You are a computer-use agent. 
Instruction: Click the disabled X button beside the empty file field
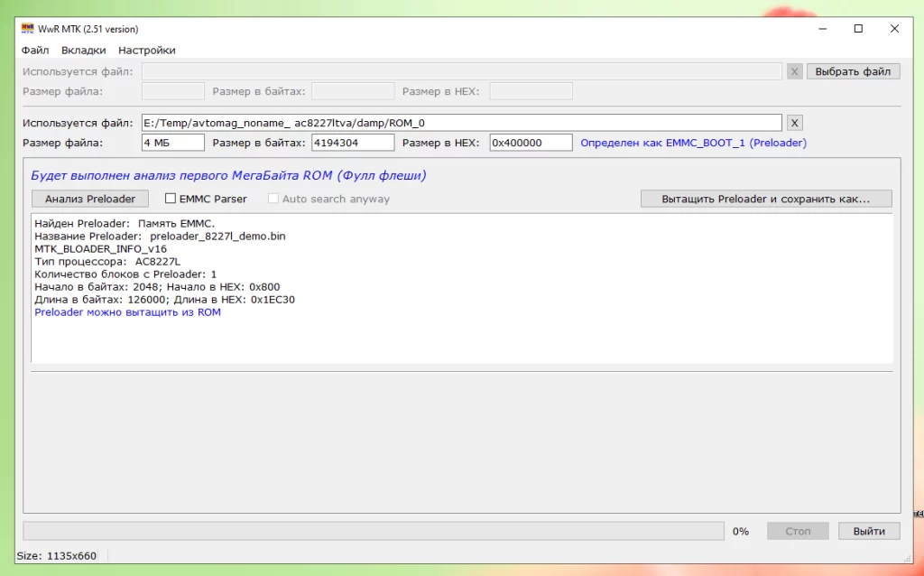click(x=794, y=72)
